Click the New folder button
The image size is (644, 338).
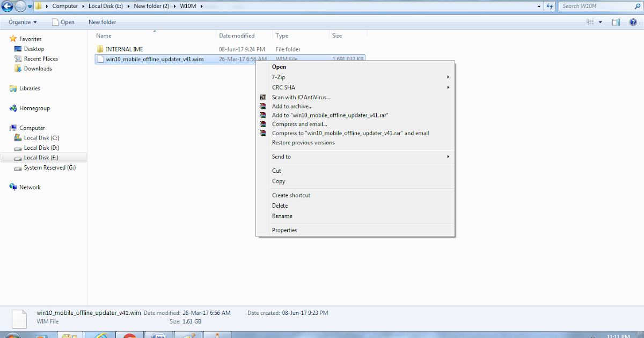pyautogui.click(x=102, y=22)
